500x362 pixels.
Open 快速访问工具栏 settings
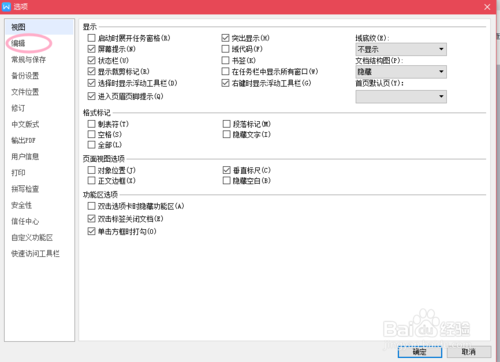point(35,254)
